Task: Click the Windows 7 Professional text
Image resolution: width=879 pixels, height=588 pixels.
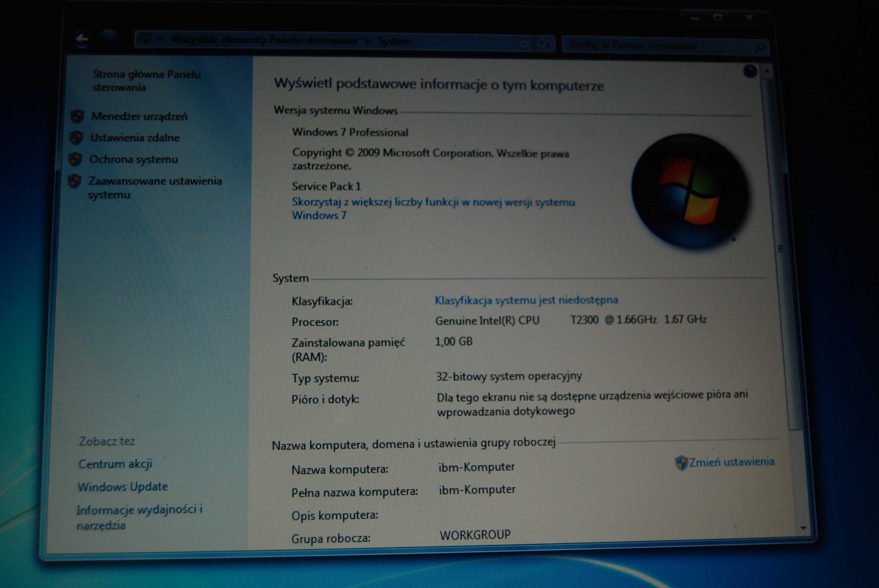Action: coord(350,132)
